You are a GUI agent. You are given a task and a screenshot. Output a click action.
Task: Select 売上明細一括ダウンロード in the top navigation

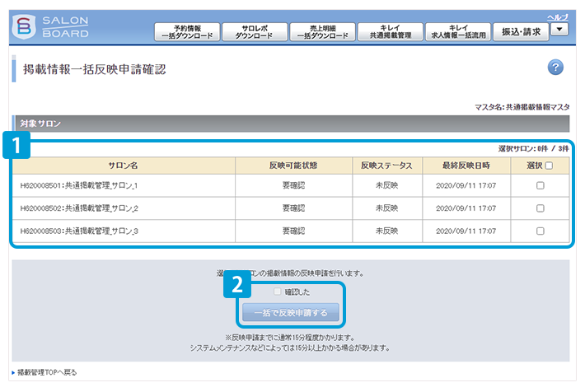pos(323,32)
